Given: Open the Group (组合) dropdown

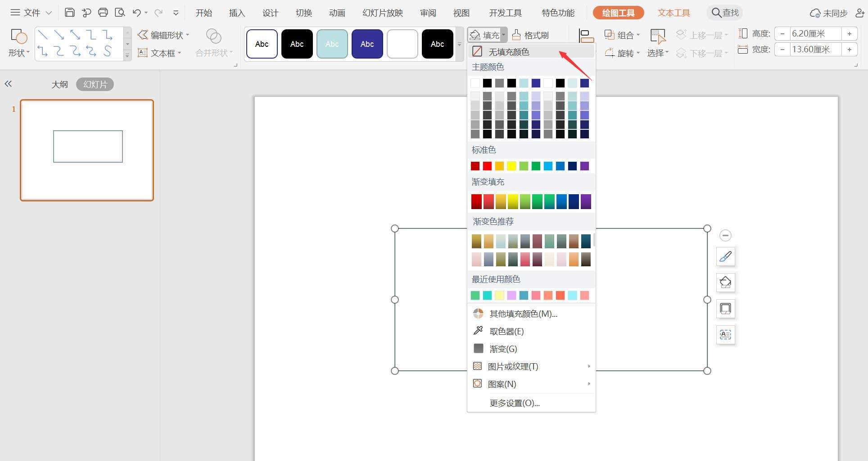Looking at the screenshot, I should tap(622, 35).
